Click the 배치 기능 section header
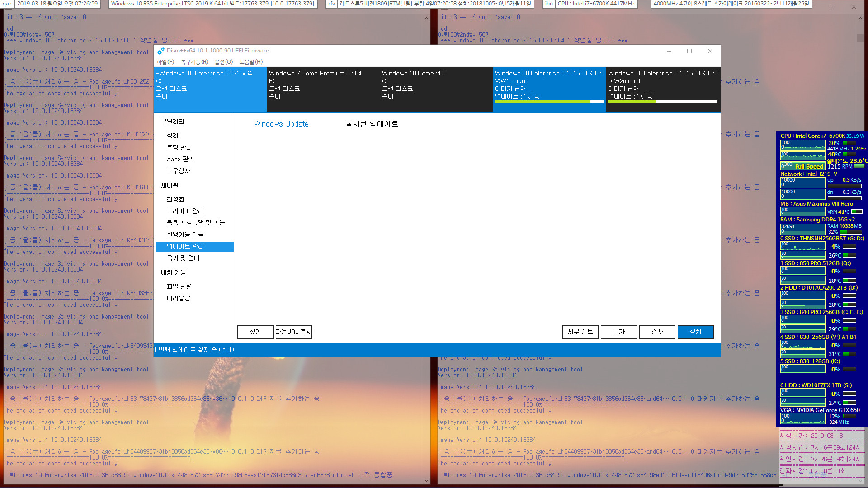Screen dimensions: 868x488 [x=174, y=272]
